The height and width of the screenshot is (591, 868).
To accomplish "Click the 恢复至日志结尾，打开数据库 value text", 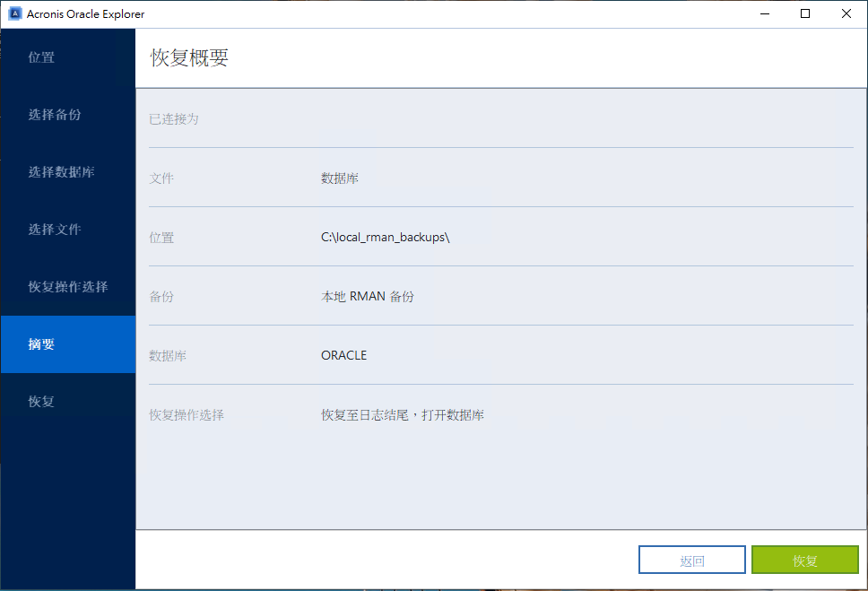I will 403,415.
